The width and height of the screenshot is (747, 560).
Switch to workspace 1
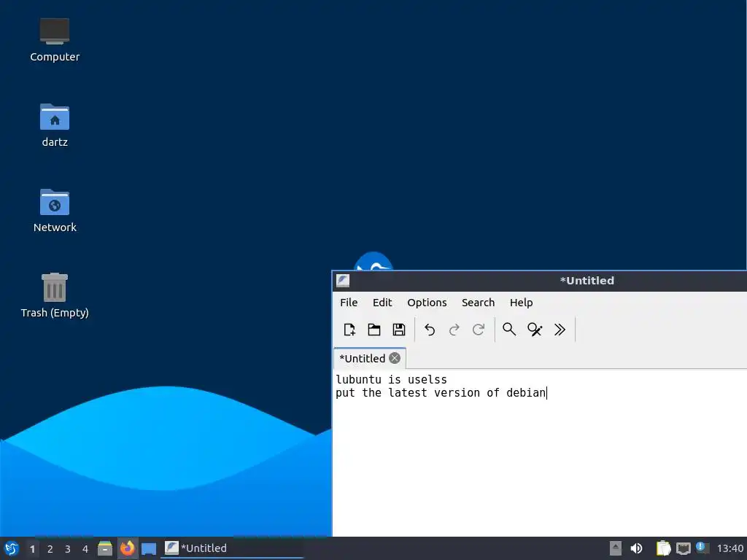click(x=32, y=549)
